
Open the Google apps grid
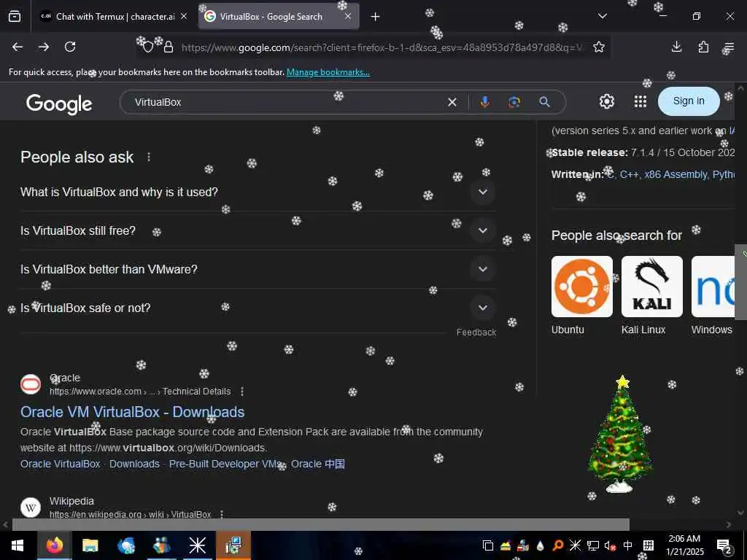pyautogui.click(x=640, y=101)
